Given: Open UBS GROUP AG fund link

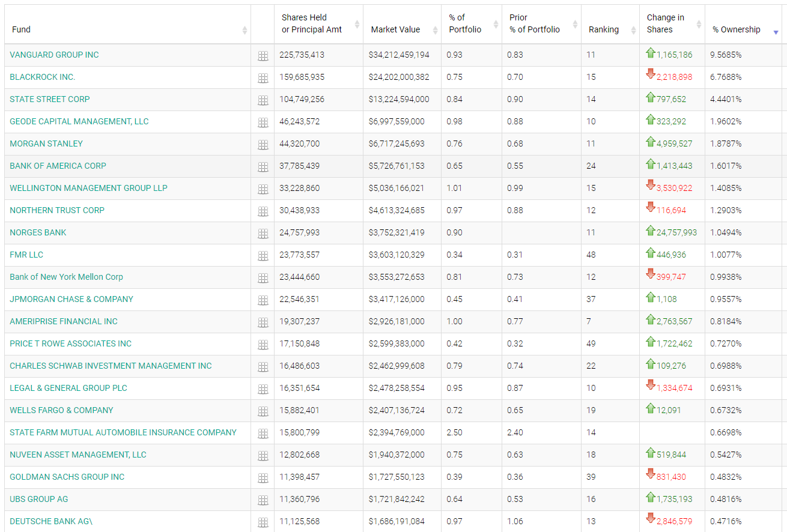Looking at the screenshot, I should 38,499.
